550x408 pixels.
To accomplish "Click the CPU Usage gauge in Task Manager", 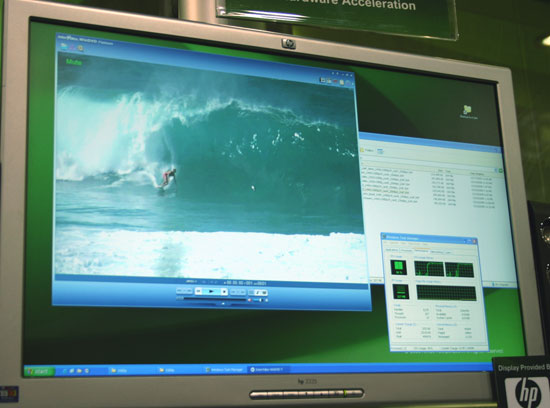I will coord(398,267).
